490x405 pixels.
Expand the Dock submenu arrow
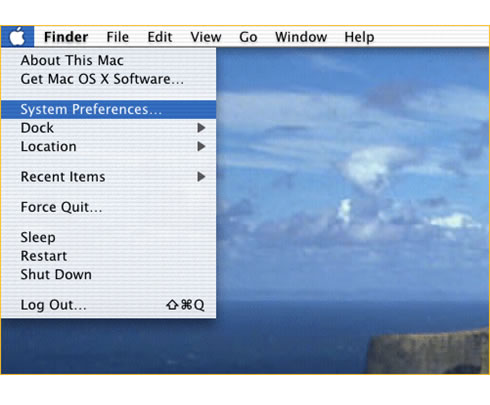[201, 128]
